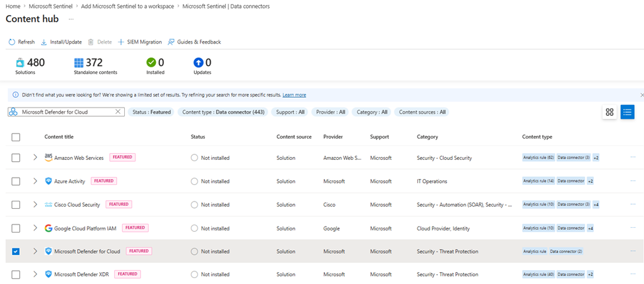644x284 pixels.
Task: Click the FEATURED badge on Azure Activity
Action: [x=104, y=181]
